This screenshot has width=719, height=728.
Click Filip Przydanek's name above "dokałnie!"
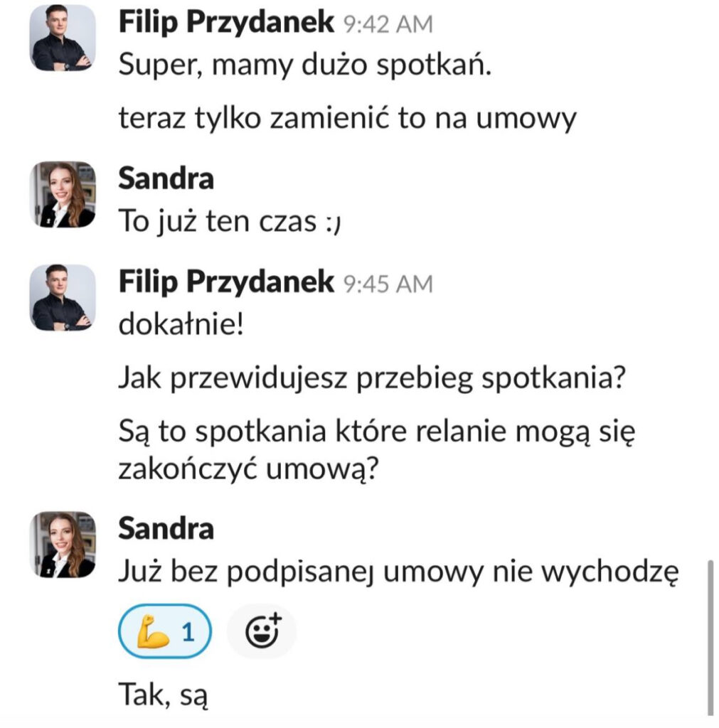226,282
